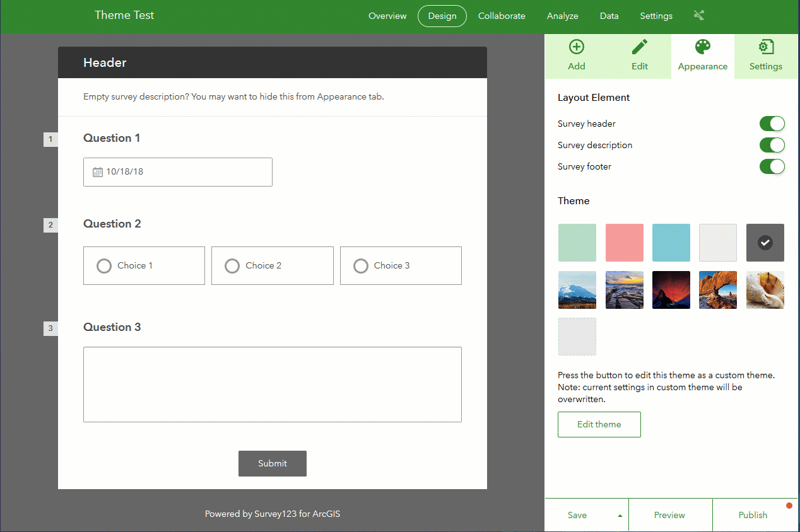Open the Add panel plus icon
Screen dimensions: 800x532
[576, 47]
